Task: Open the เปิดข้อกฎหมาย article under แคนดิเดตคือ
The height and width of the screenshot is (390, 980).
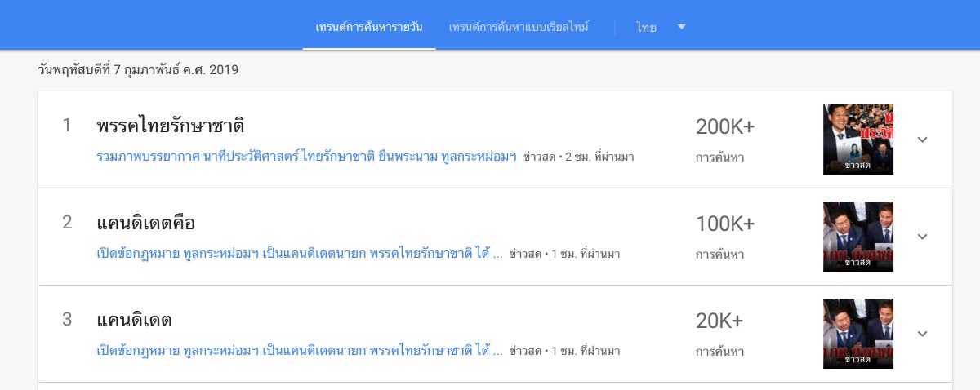Action: point(299,254)
